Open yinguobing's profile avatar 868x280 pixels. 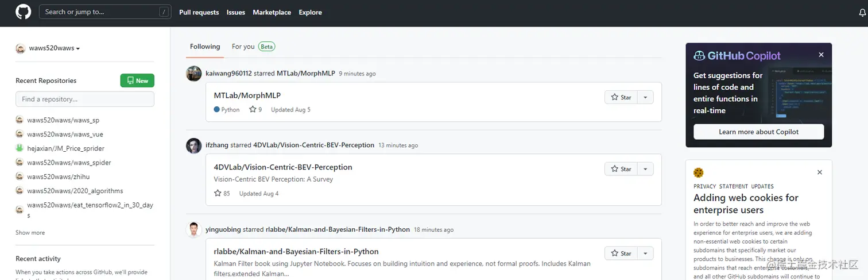194,229
